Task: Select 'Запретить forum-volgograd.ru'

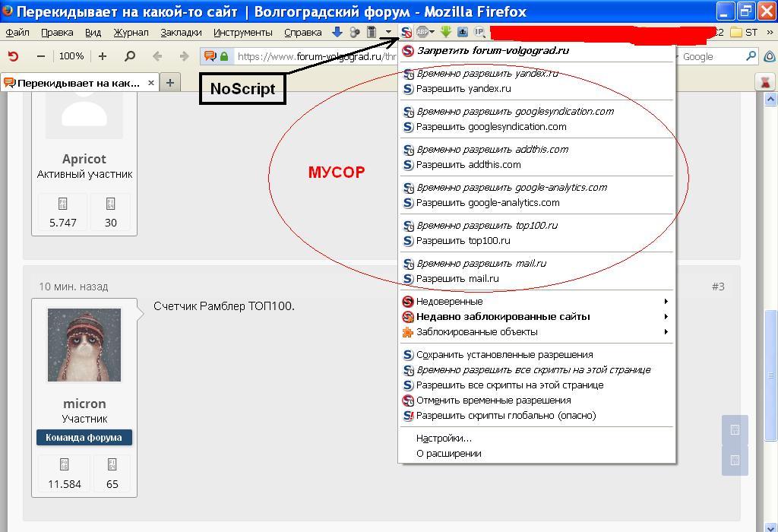Action: (537, 51)
